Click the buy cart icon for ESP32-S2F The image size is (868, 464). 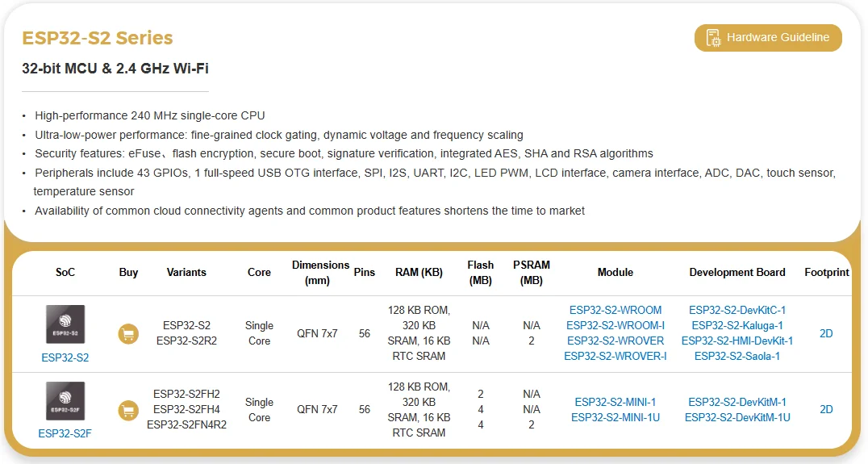[128, 410]
